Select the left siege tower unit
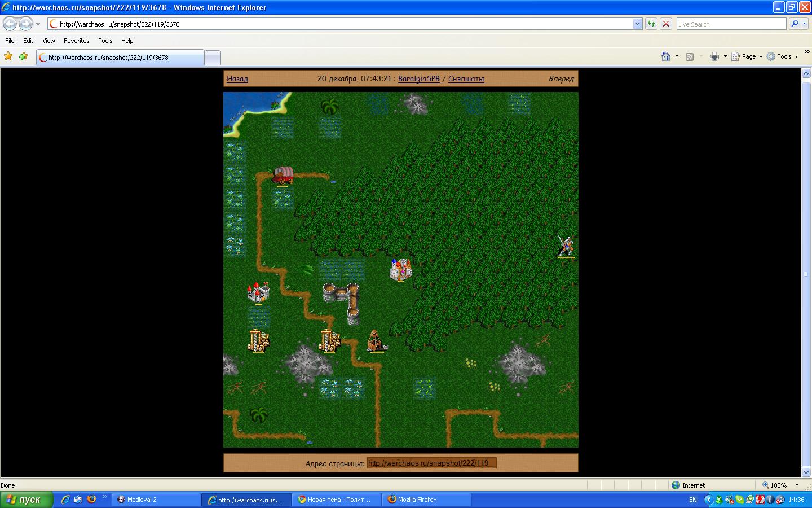812x508 pixels. [258, 341]
